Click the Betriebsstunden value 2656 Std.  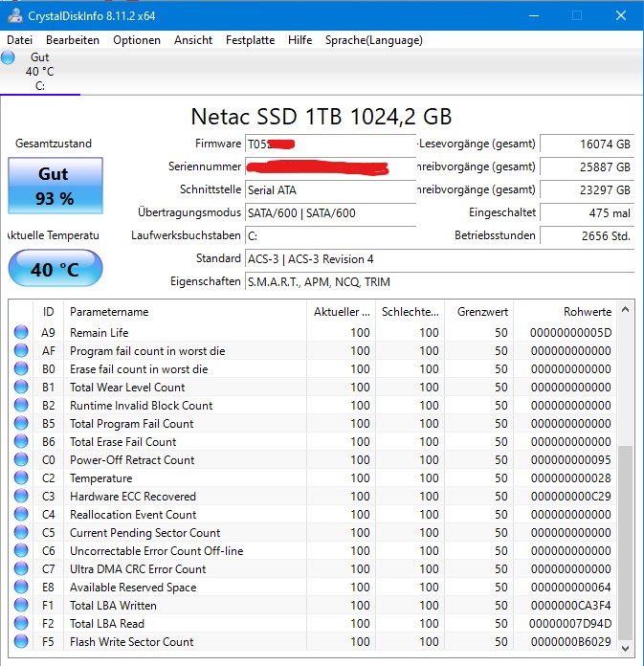588,235
